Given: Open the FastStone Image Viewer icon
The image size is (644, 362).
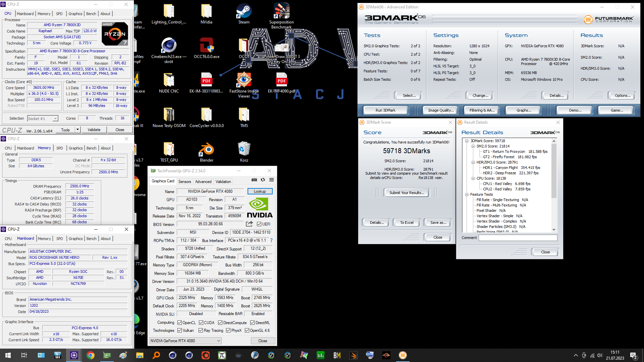Looking at the screenshot, I should tap(244, 85).
